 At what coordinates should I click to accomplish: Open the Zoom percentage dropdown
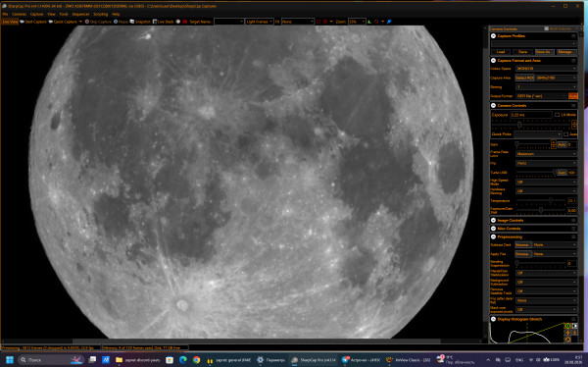pos(357,22)
